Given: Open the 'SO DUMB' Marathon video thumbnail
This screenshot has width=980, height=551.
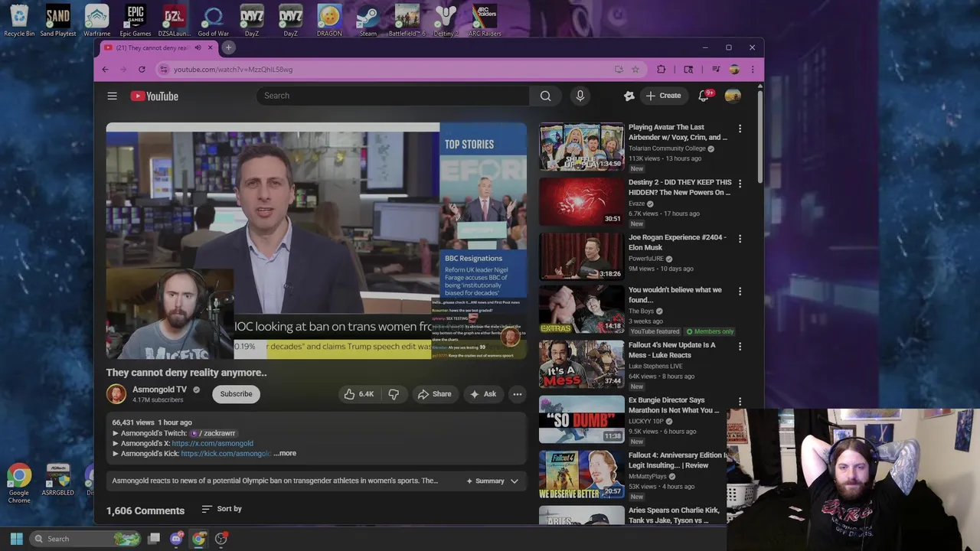Looking at the screenshot, I should (582, 419).
